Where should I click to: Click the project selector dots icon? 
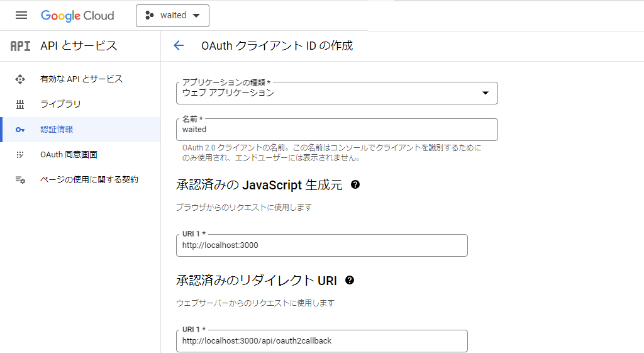coord(150,15)
